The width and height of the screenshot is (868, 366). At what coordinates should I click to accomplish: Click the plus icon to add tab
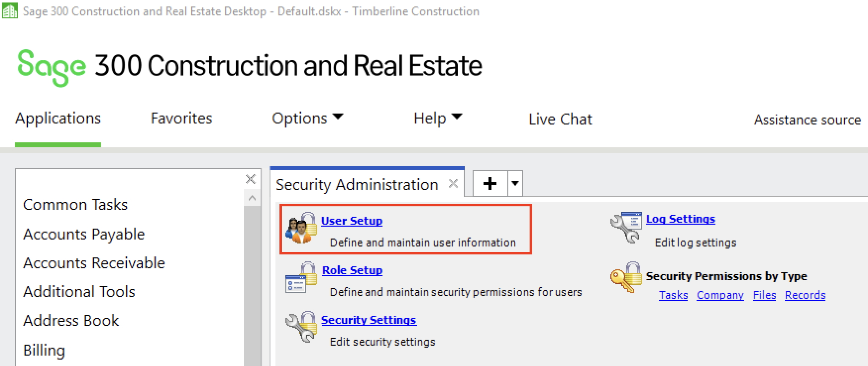pos(490,183)
